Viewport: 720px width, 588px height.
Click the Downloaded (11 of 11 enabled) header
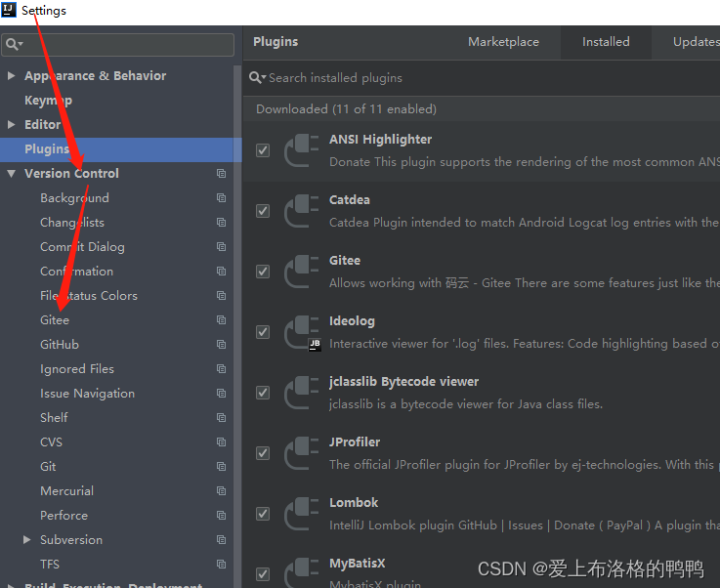(346, 109)
